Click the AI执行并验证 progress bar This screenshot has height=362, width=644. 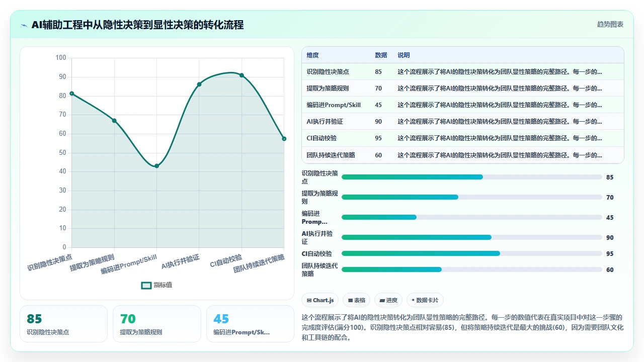[472, 237]
